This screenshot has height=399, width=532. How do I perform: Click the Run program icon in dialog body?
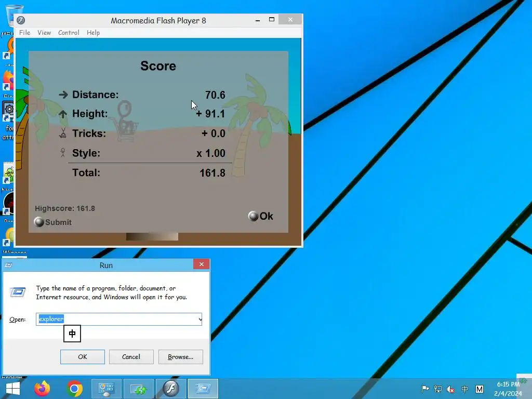click(x=18, y=292)
